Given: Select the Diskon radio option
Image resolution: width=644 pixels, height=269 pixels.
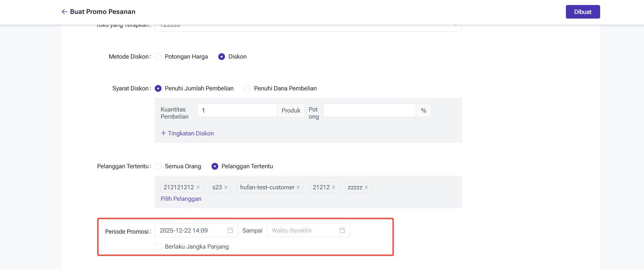Looking at the screenshot, I should [221, 57].
